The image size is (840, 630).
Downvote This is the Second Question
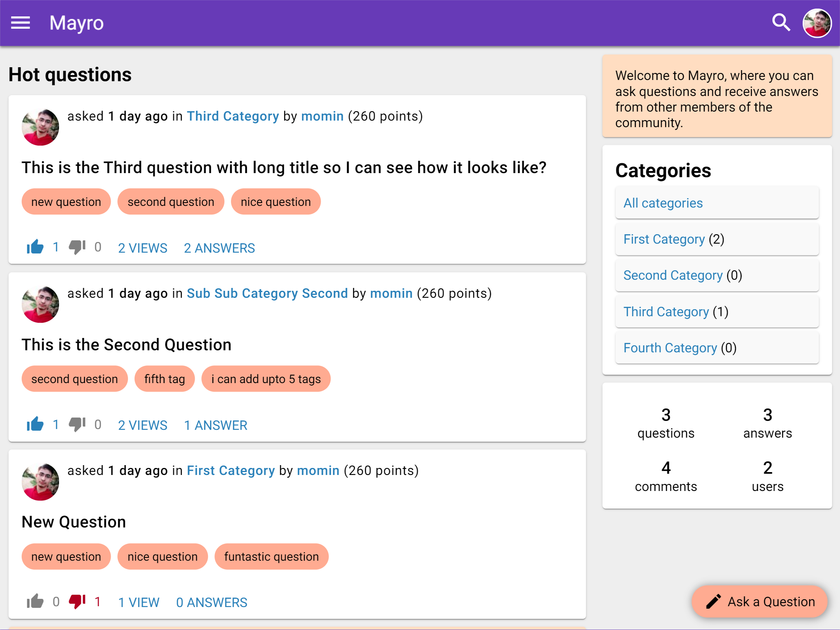tap(77, 424)
